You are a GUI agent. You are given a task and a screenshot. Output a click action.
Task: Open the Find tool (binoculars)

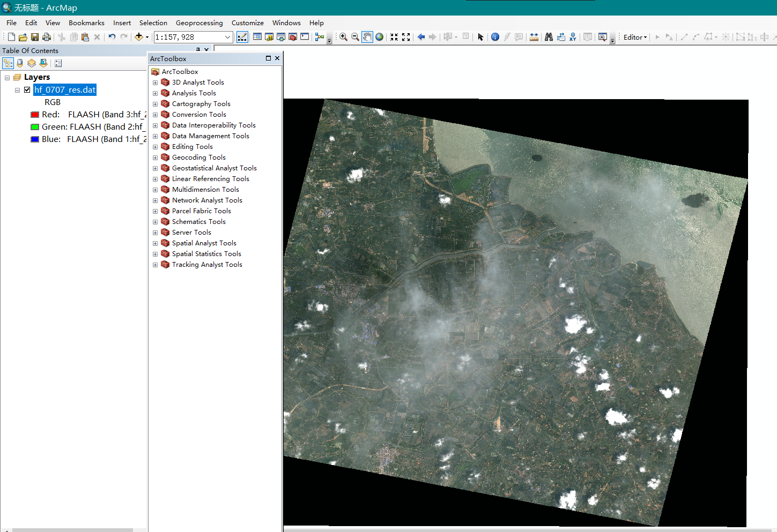pos(549,37)
